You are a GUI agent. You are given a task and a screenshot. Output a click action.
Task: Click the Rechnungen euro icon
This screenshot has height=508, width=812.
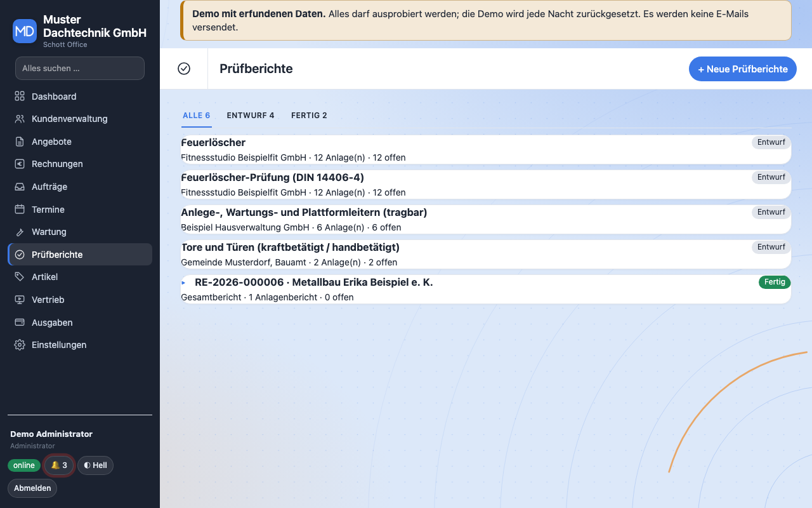coord(20,164)
